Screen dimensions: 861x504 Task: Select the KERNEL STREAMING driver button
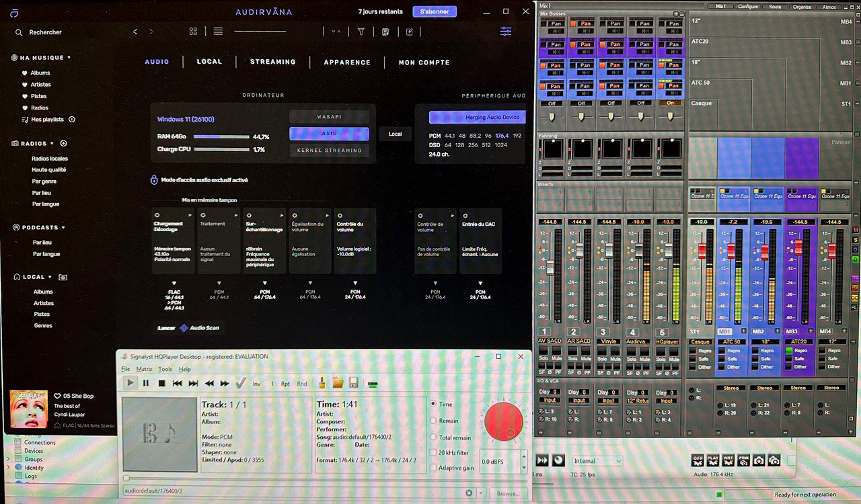pos(329,150)
